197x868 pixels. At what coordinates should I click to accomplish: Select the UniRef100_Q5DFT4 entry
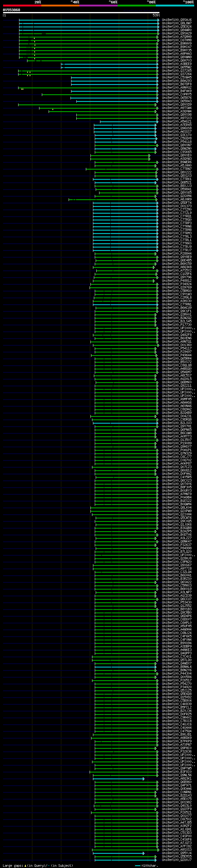[x=177, y=203]
